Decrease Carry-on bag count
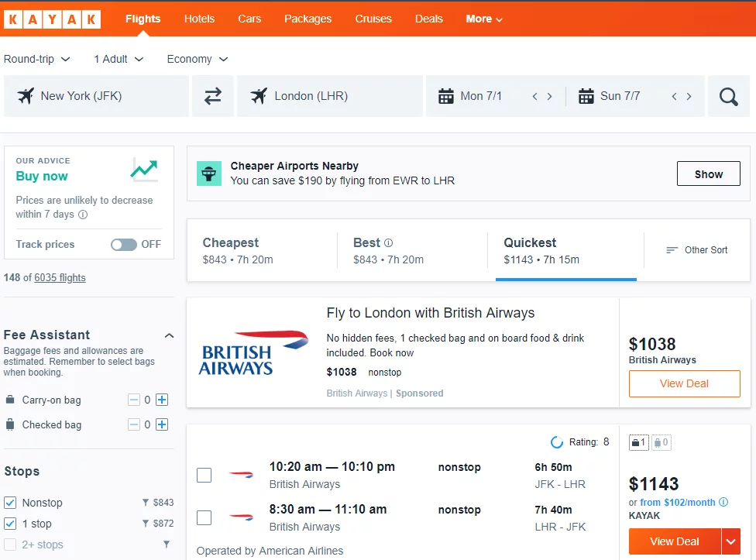The height and width of the screenshot is (560, 756). coord(133,400)
